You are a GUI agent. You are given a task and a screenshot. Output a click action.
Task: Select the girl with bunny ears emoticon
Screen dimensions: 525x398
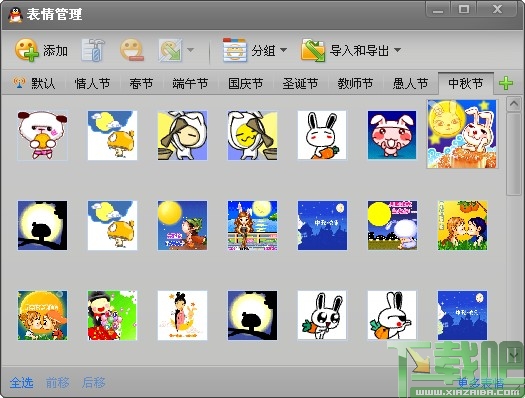click(x=252, y=225)
